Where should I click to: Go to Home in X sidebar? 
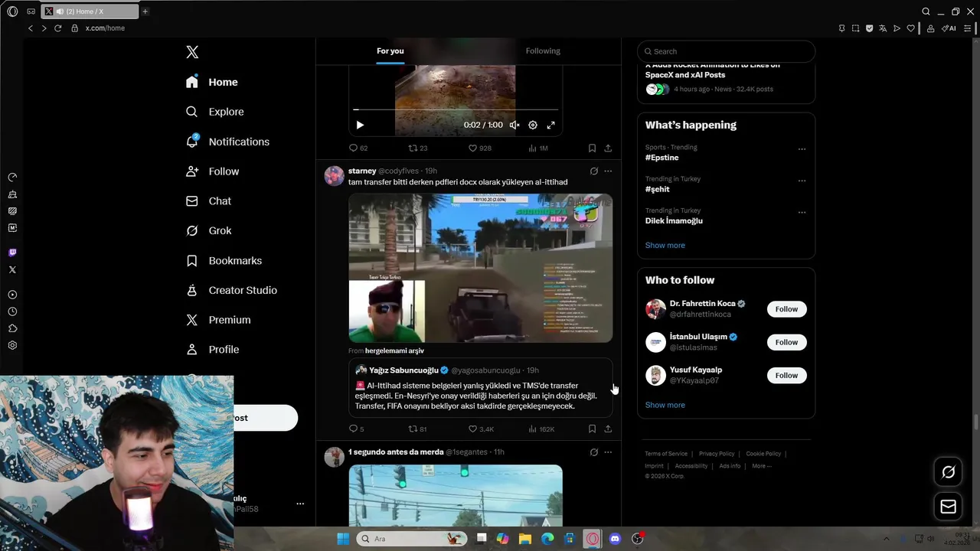pos(212,82)
